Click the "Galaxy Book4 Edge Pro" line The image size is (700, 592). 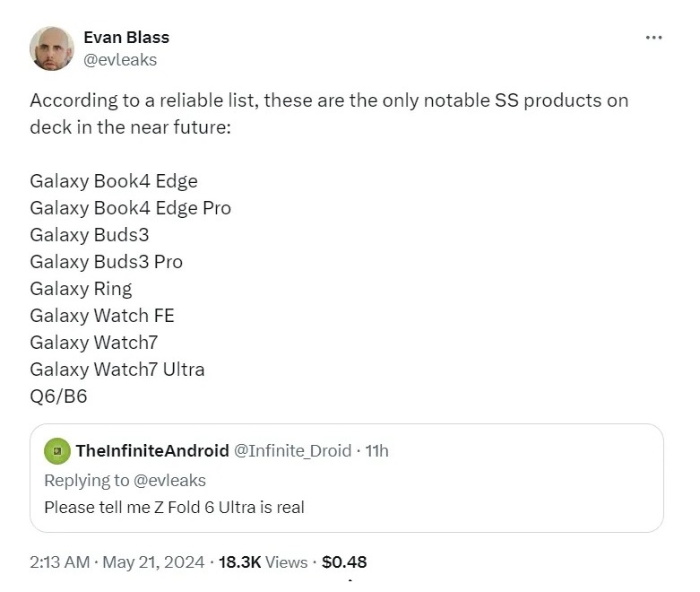pos(130,208)
